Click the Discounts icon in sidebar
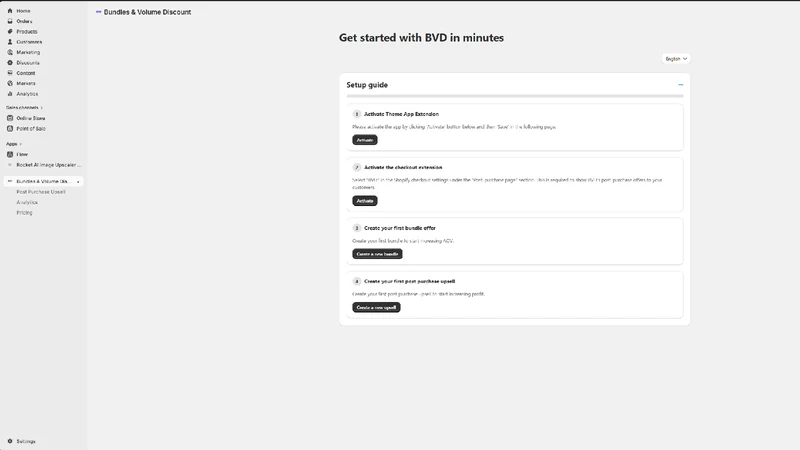800x450 pixels. [x=10, y=63]
